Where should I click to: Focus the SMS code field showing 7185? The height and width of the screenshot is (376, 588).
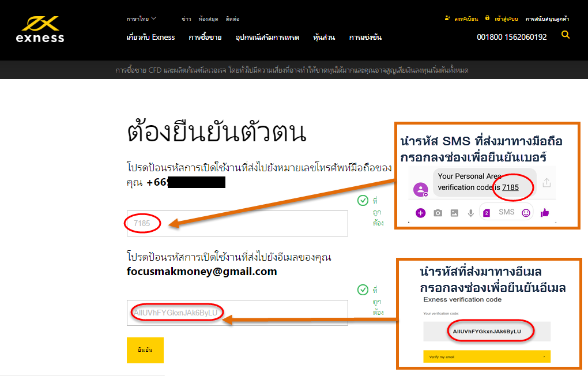click(x=238, y=223)
